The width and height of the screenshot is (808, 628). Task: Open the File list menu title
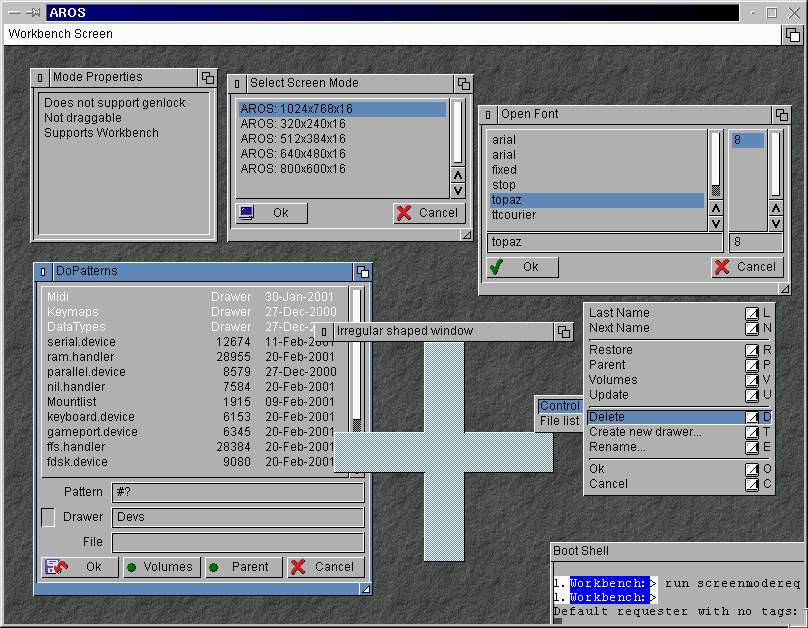(x=560, y=421)
